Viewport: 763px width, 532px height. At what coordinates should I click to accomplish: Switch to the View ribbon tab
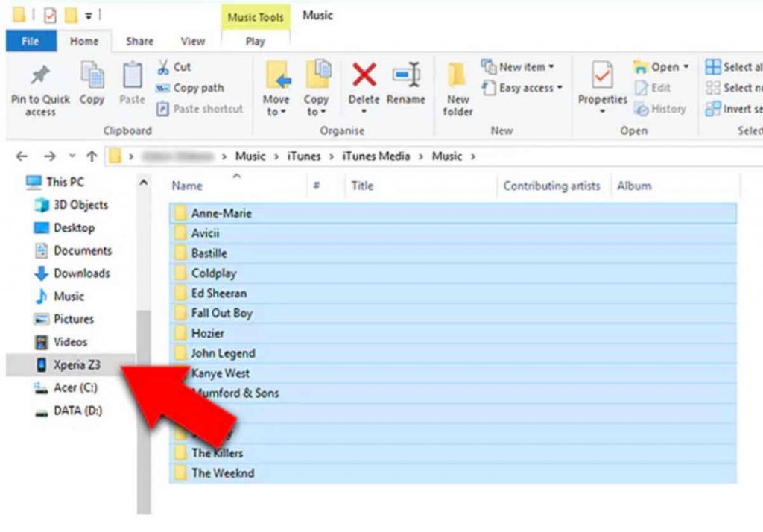click(x=193, y=42)
